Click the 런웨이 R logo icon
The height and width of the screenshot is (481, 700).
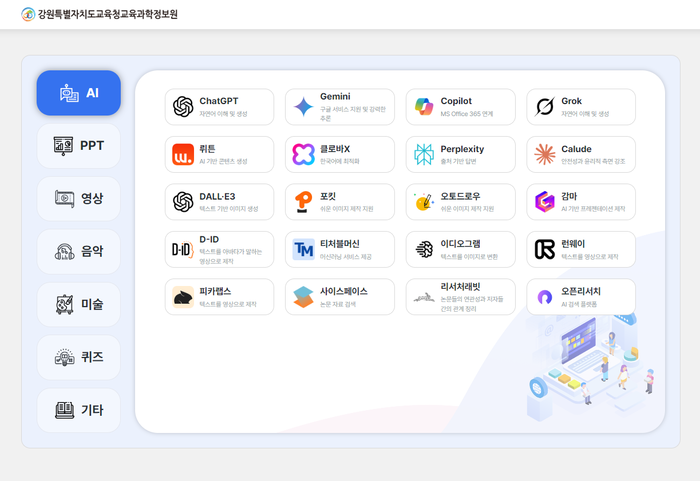545,250
